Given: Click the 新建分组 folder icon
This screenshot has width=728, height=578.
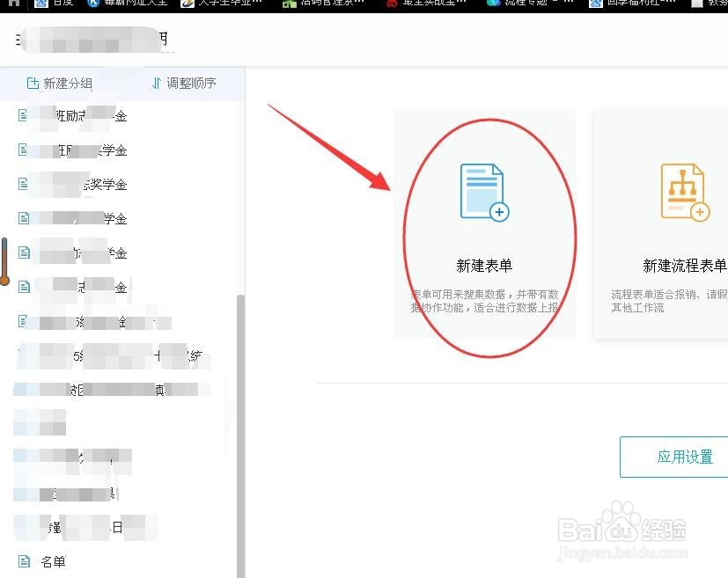Looking at the screenshot, I should click(33, 84).
